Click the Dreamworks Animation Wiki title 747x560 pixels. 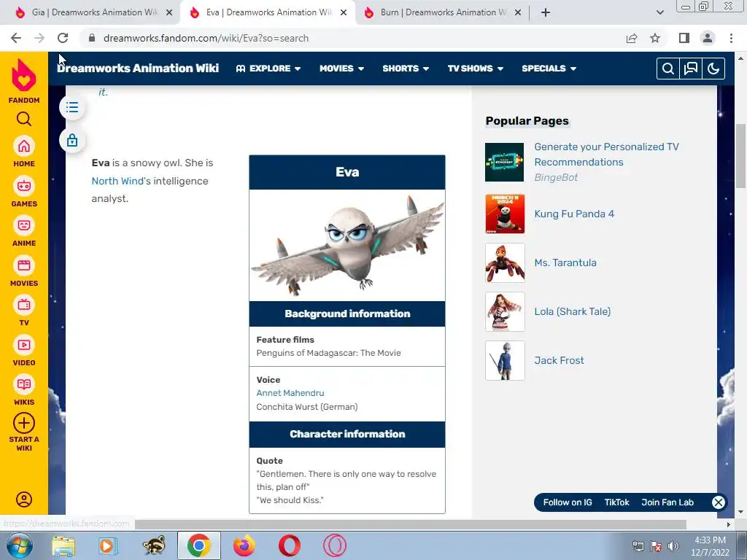pos(138,68)
